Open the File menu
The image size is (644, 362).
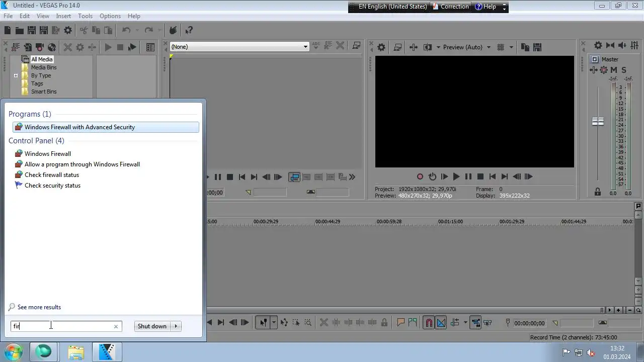click(8, 16)
